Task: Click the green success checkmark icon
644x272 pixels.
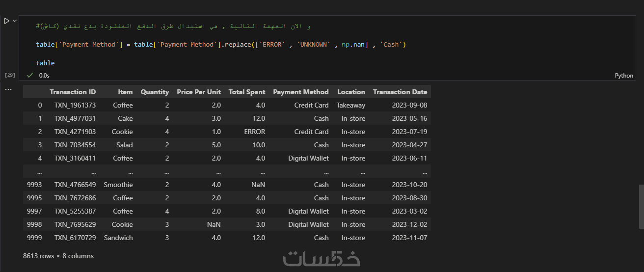Action: [x=30, y=76]
